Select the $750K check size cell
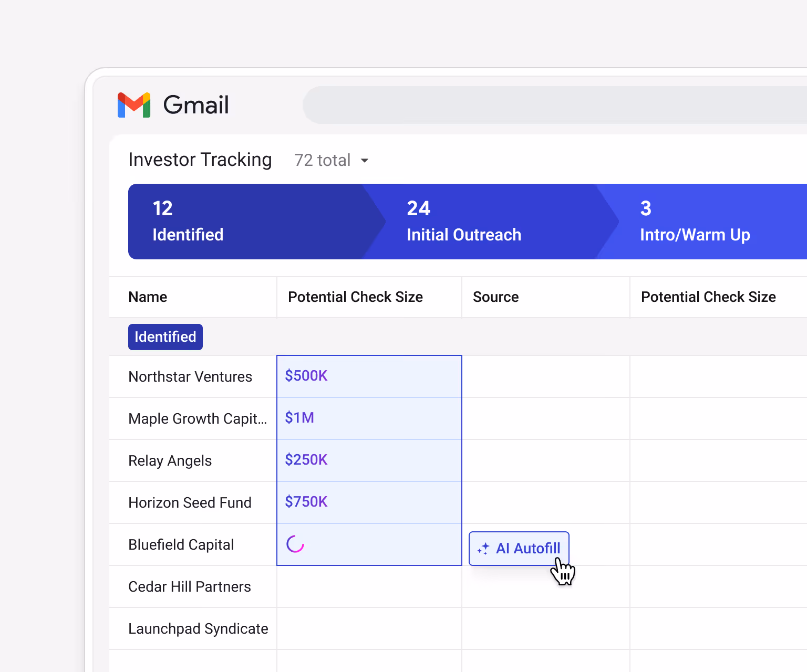Viewport: 807px width, 672px height. (x=369, y=502)
